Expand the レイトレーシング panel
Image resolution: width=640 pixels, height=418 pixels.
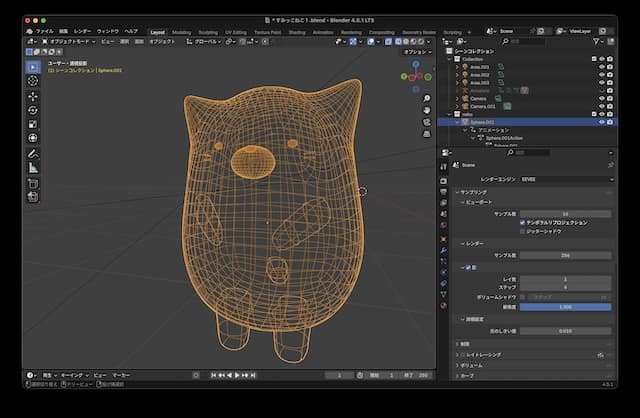point(530,354)
